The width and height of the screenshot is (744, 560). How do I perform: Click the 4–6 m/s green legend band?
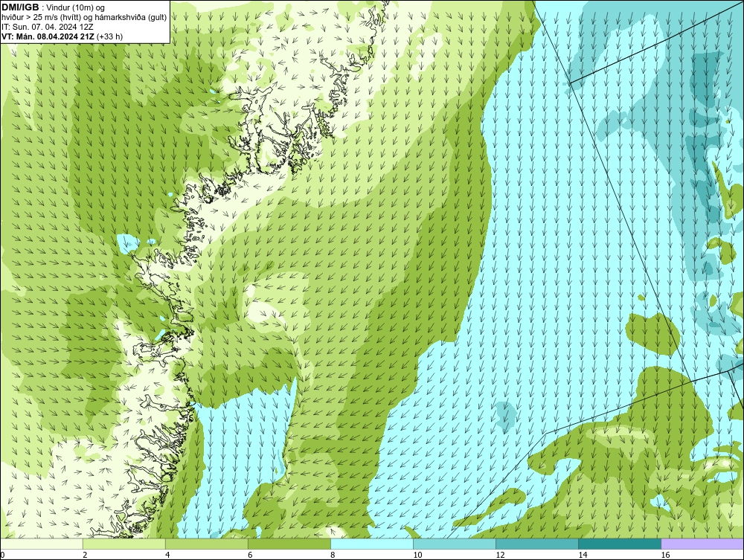tap(207, 544)
